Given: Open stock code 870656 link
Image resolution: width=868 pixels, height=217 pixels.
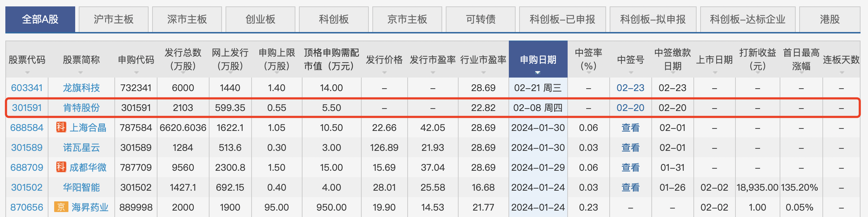Looking at the screenshot, I should [27, 207].
